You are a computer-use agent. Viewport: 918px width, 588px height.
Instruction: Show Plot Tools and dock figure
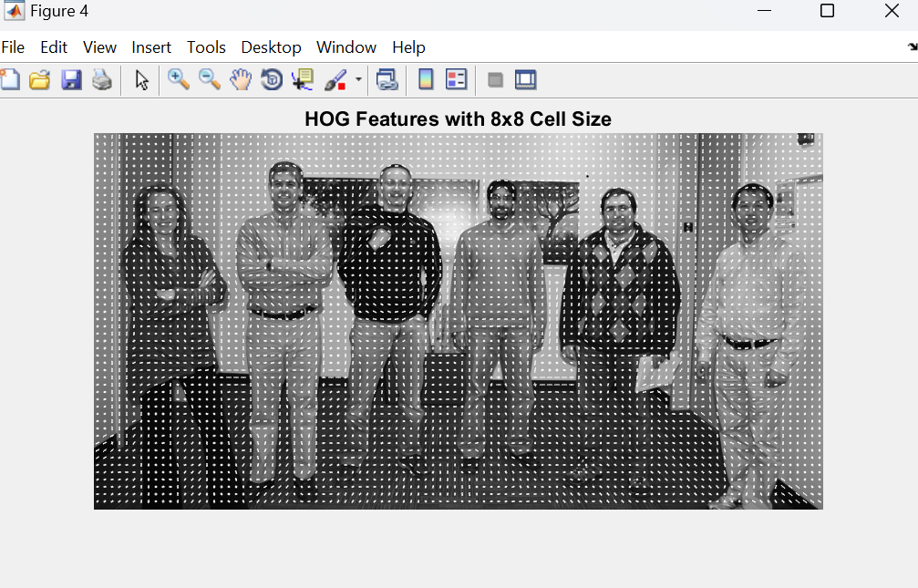point(526,79)
